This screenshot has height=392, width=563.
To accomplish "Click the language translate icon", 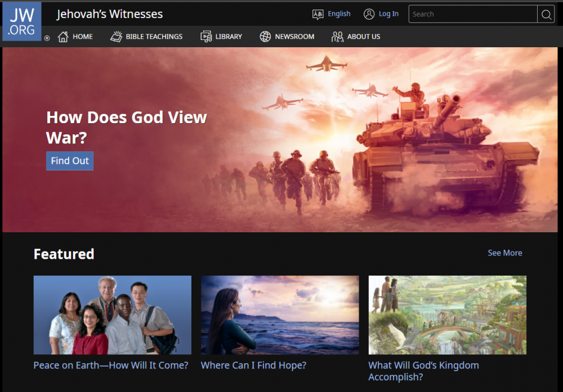I will [x=318, y=14].
